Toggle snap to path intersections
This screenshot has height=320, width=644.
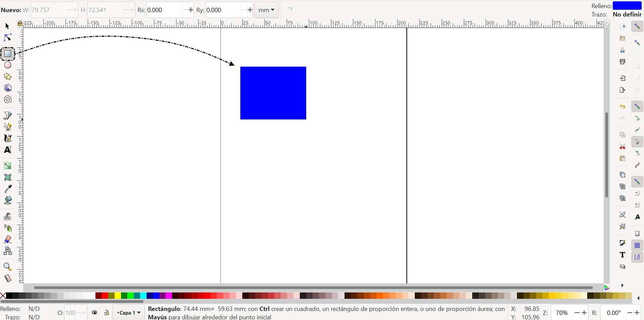pyautogui.click(x=637, y=130)
